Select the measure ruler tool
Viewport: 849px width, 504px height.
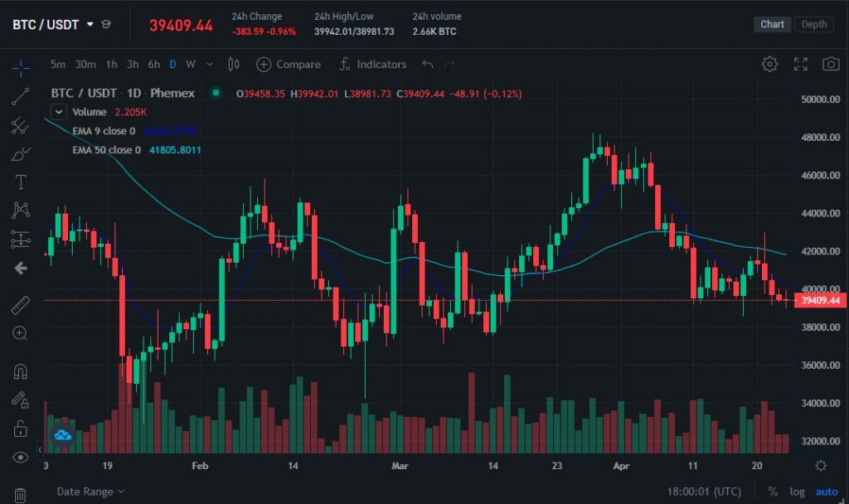coord(20,306)
